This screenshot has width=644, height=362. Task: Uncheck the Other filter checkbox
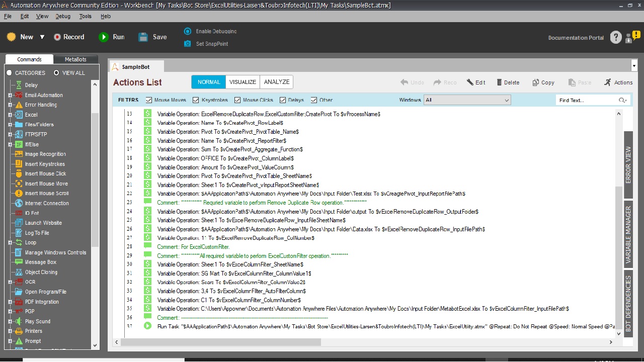pos(314,100)
